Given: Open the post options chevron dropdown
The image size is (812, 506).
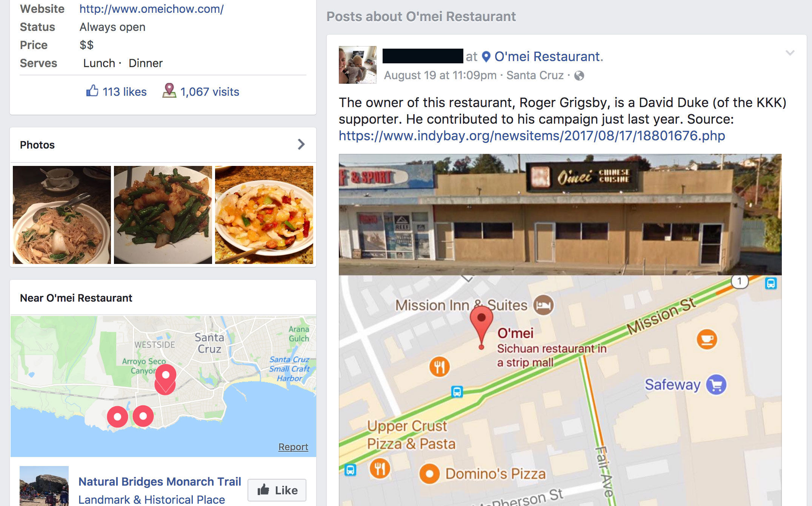Looking at the screenshot, I should [x=790, y=53].
